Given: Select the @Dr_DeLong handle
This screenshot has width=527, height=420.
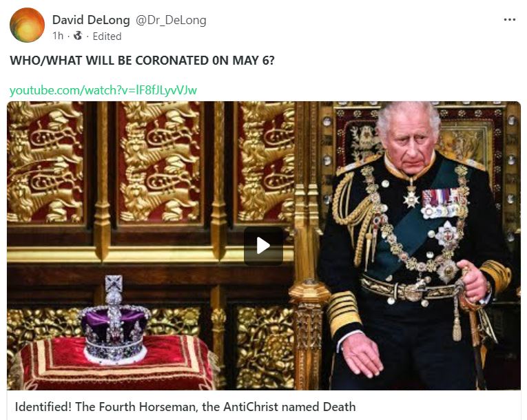Looking at the screenshot, I should click(171, 20).
